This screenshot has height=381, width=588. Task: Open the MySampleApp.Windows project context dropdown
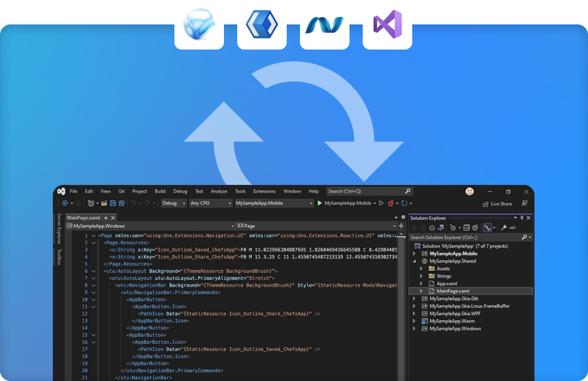pyautogui.click(x=151, y=226)
